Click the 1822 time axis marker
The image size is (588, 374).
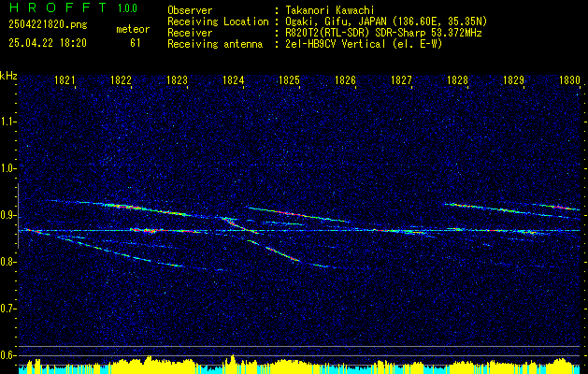pyautogui.click(x=121, y=79)
